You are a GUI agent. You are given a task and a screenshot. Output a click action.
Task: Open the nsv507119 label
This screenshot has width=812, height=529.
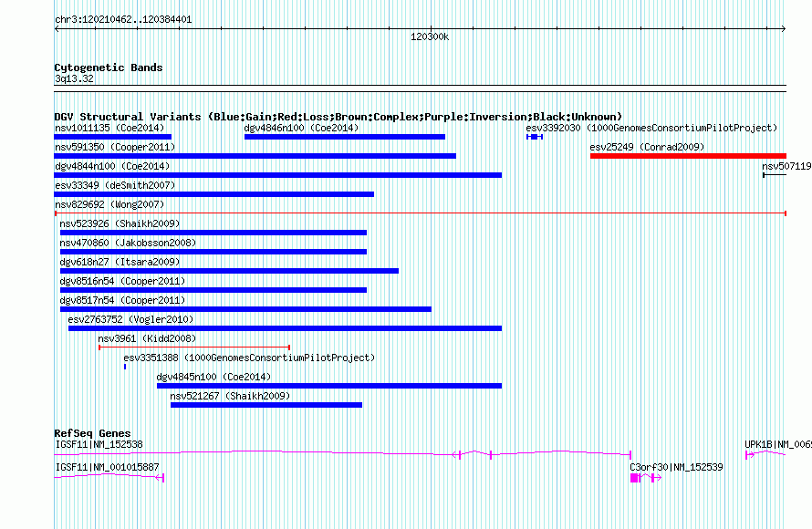point(786,166)
